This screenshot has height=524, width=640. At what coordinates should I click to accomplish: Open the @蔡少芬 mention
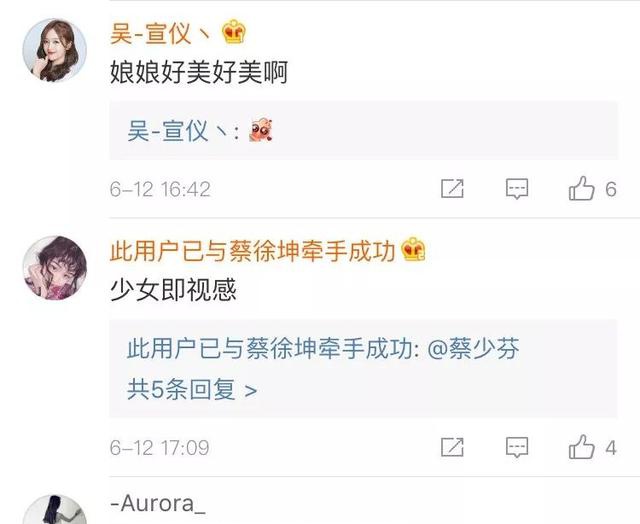[x=473, y=349]
